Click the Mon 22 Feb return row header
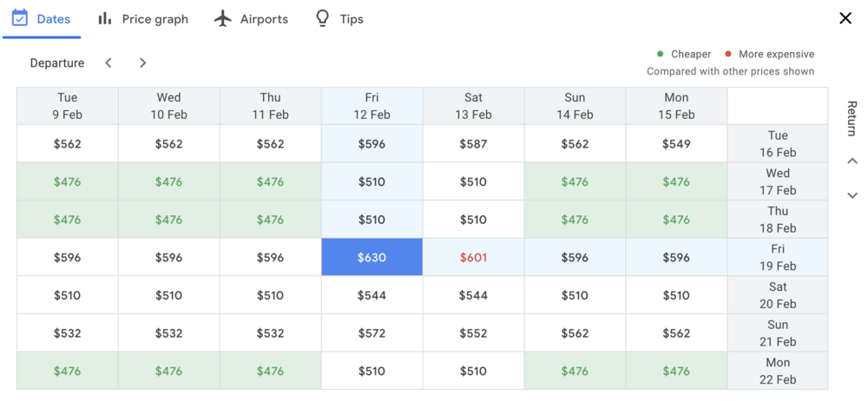The height and width of the screenshot is (401, 868). [x=778, y=371]
